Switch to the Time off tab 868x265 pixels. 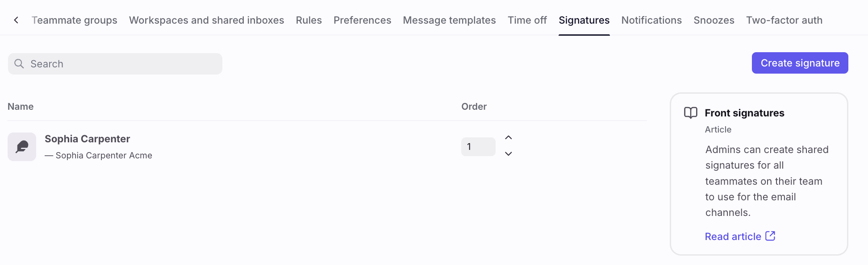[527, 20]
